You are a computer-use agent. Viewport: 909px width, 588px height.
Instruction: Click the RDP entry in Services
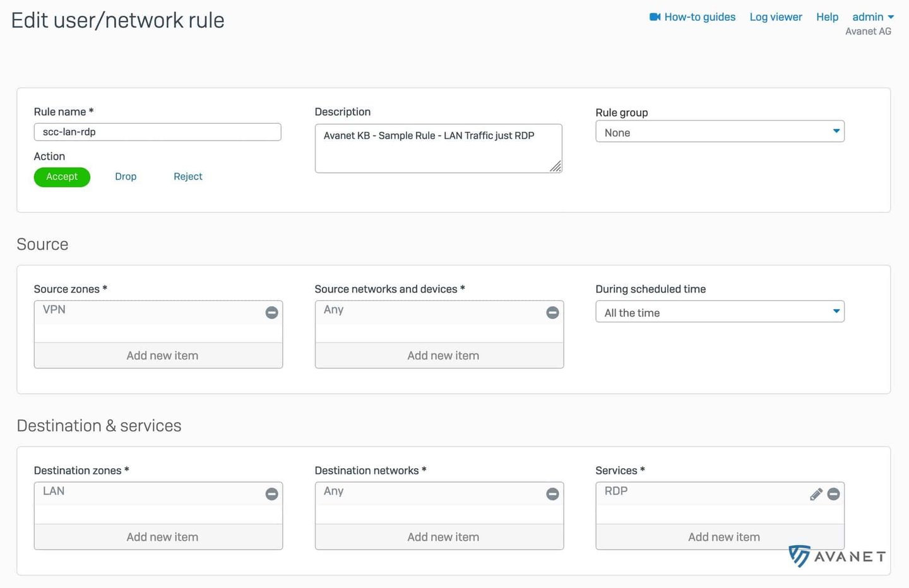[x=616, y=491]
